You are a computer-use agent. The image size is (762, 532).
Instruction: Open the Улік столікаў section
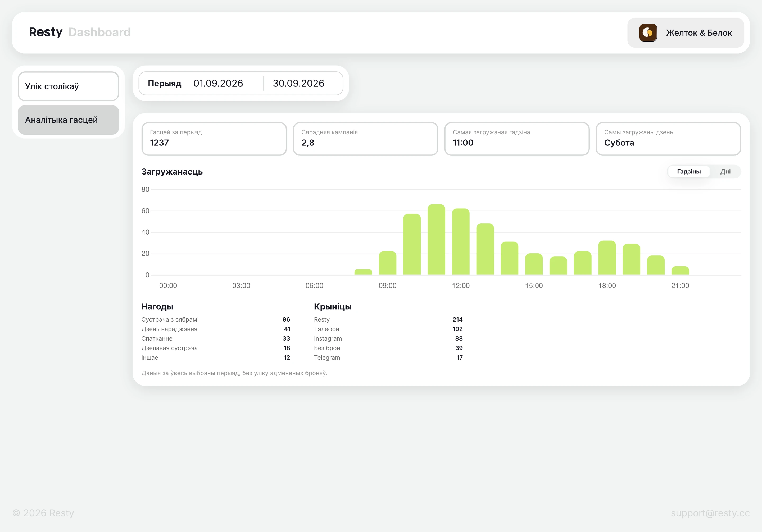tap(68, 86)
